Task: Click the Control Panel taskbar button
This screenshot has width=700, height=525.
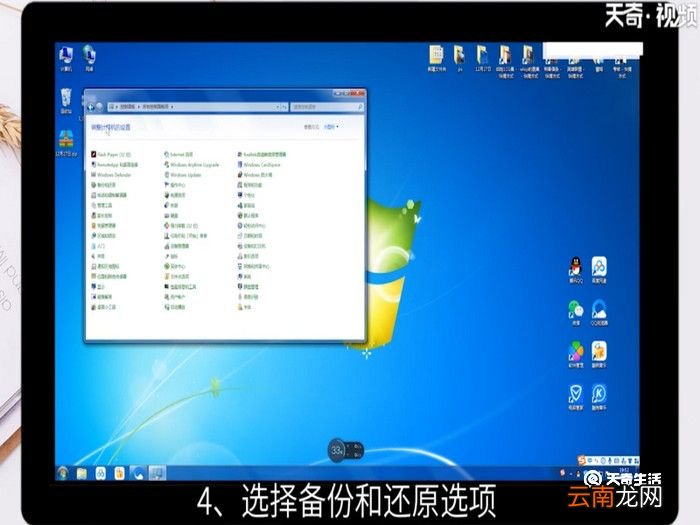Action: pos(157,473)
